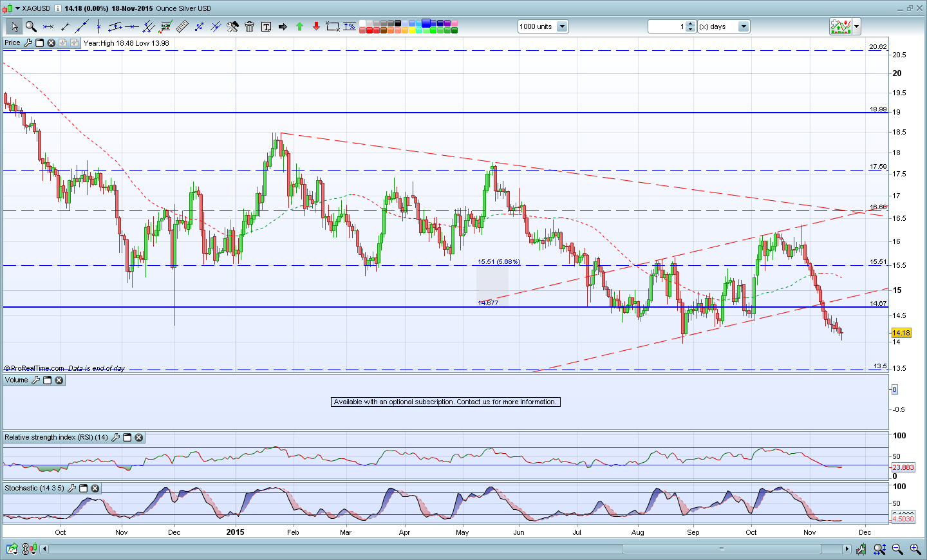The width and height of the screenshot is (927, 560).
Task: Click the zoom out magnifier icon
Action: (897, 549)
